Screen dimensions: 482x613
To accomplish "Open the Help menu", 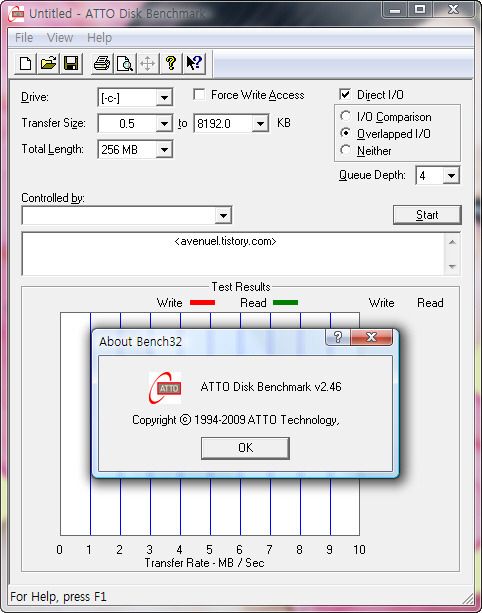I will click(99, 38).
